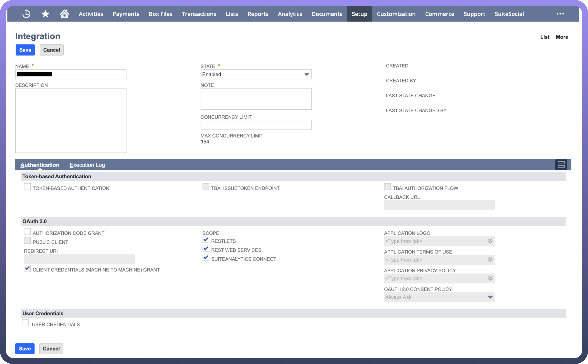Open the Recent Records history icon
The height and width of the screenshot is (364, 588).
tap(26, 14)
